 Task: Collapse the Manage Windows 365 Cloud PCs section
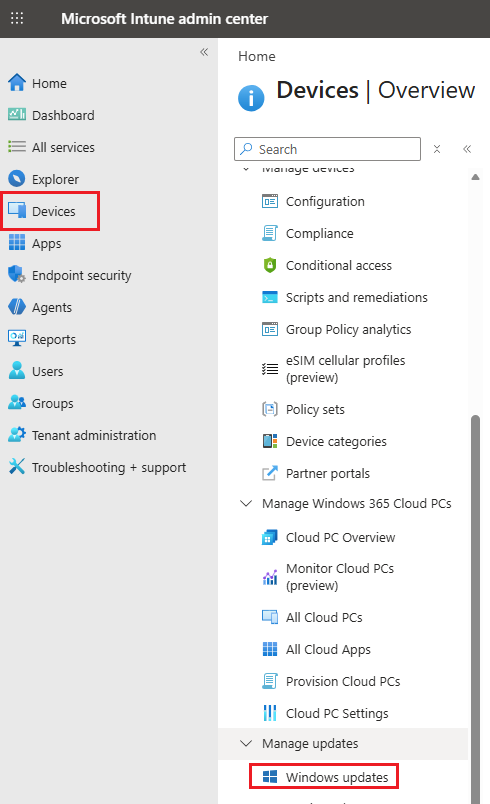pyautogui.click(x=246, y=504)
